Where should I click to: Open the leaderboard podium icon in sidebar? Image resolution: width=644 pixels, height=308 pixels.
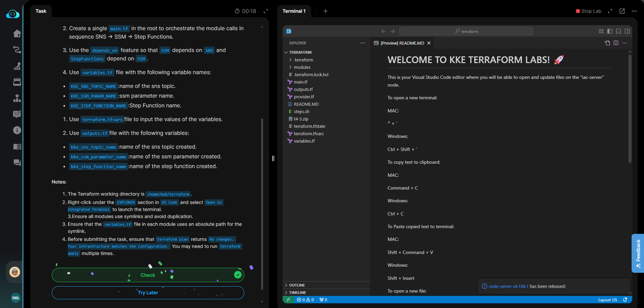tap(17, 98)
